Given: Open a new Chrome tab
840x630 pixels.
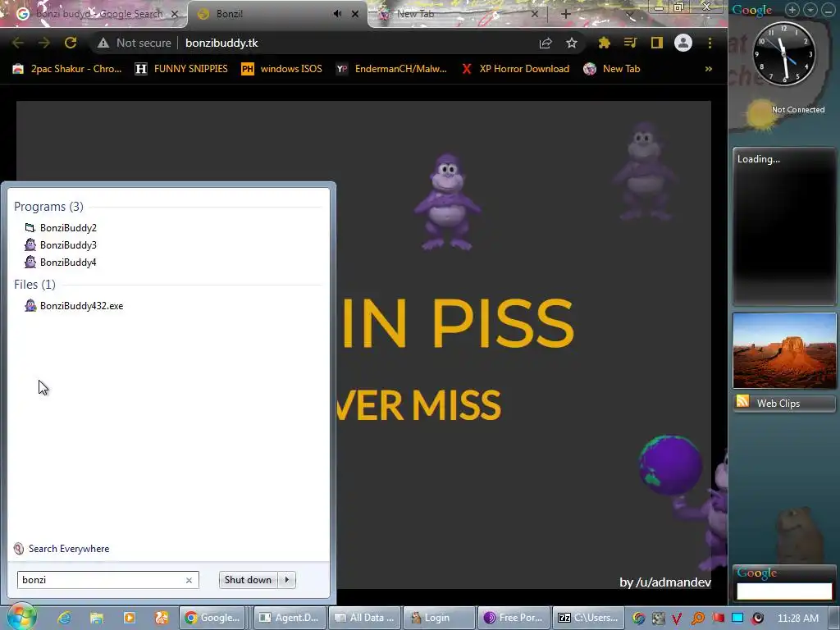Looking at the screenshot, I should point(566,14).
